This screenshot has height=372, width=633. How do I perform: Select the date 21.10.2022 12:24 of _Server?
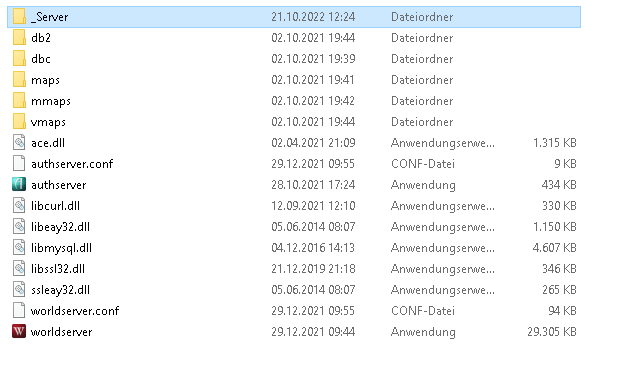(x=313, y=17)
